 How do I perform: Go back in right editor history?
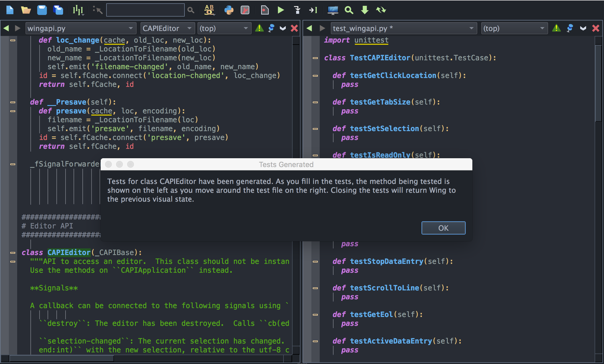[x=309, y=28]
